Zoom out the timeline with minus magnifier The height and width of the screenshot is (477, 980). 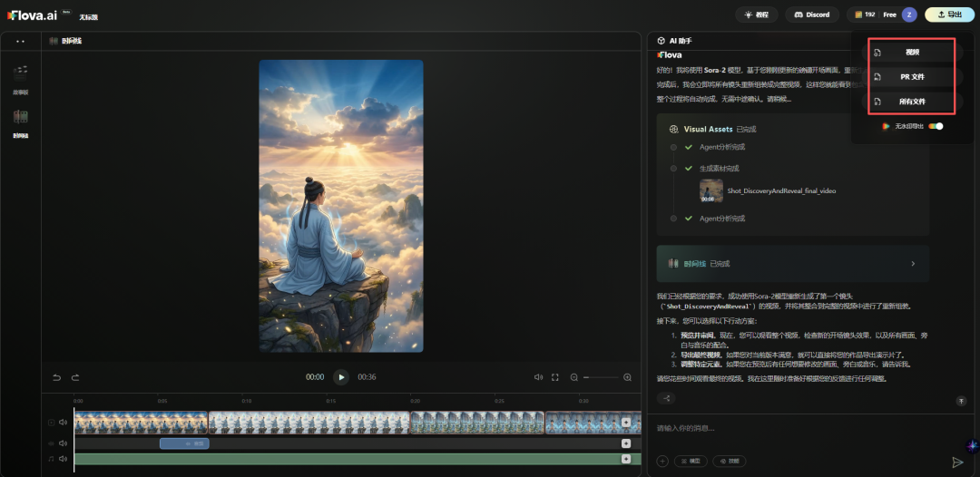coord(574,377)
